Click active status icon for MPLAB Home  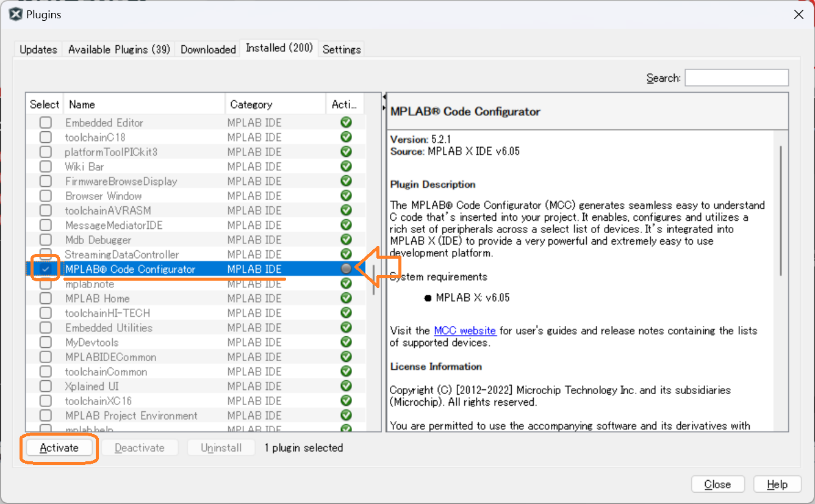pos(346,298)
